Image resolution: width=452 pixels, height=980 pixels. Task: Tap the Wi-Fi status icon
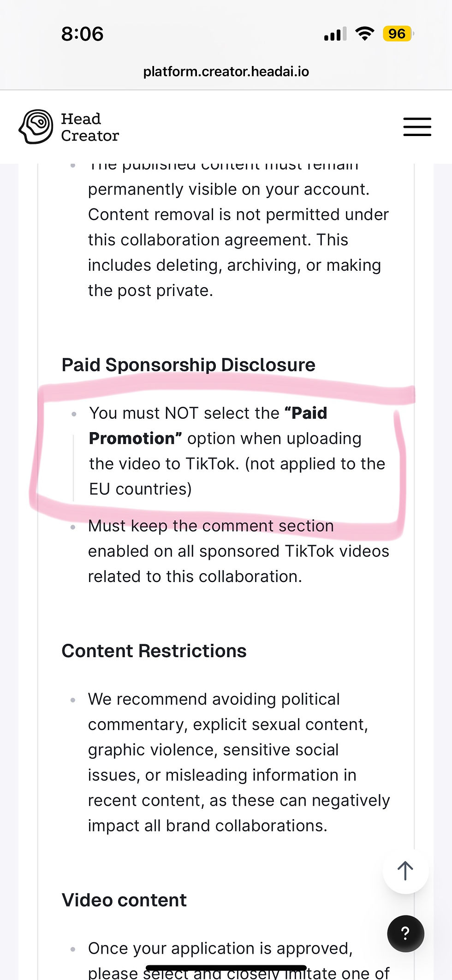click(x=364, y=34)
